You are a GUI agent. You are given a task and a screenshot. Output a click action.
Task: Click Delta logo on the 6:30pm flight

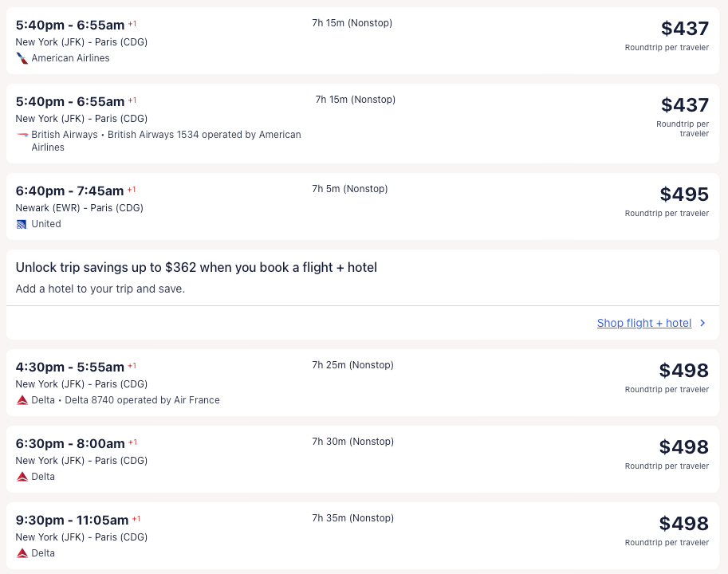[22, 477]
